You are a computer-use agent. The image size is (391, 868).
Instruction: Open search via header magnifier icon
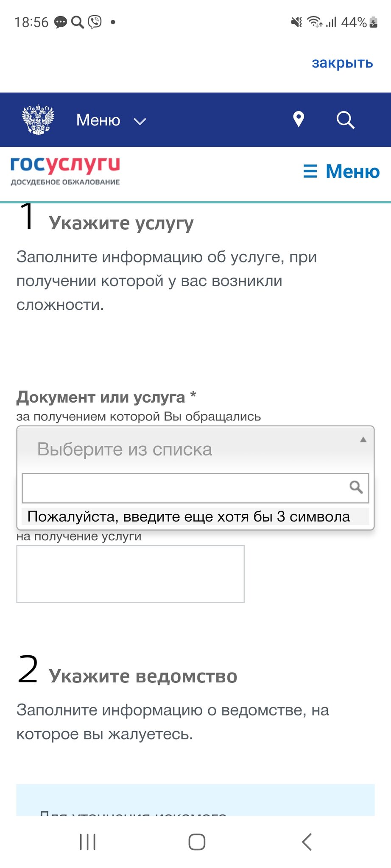point(345,120)
